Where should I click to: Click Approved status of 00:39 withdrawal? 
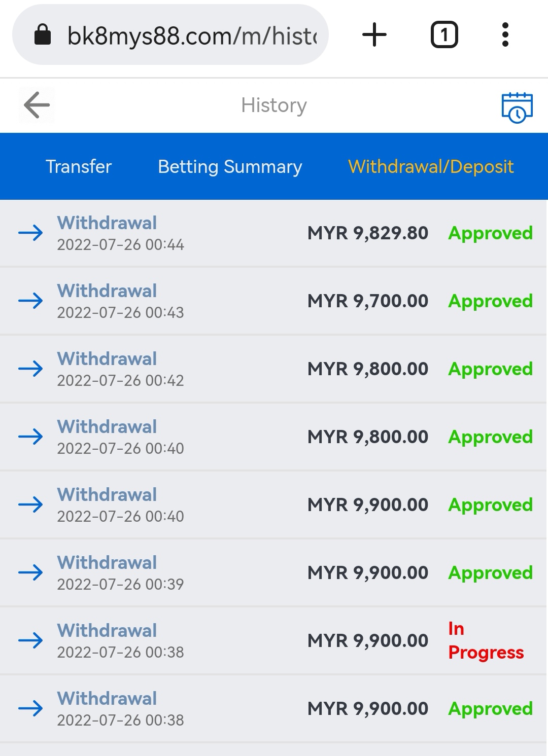pyautogui.click(x=490, y=573)
